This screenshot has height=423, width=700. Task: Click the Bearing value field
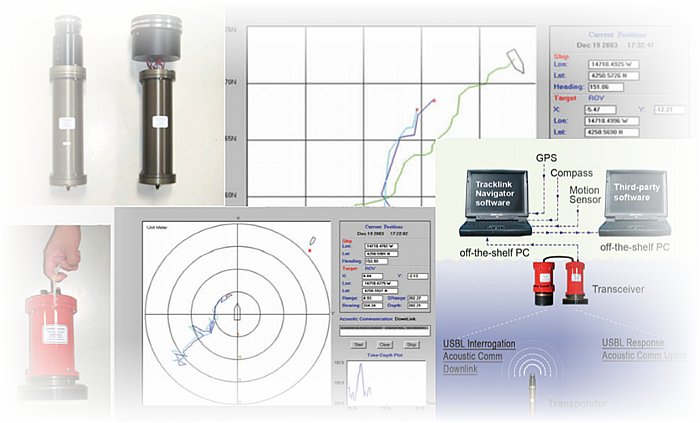[372, 306]
